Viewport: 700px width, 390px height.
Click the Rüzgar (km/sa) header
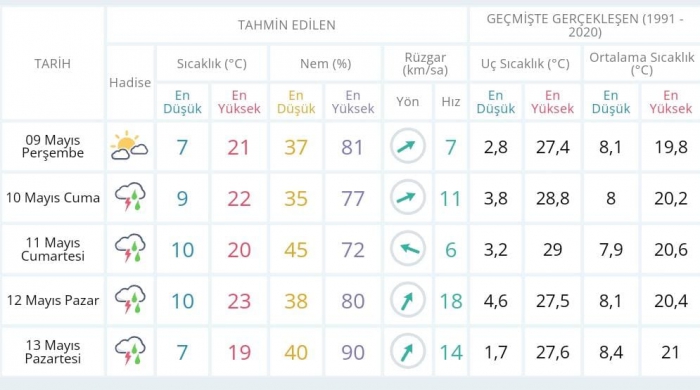tap(425, 64)
